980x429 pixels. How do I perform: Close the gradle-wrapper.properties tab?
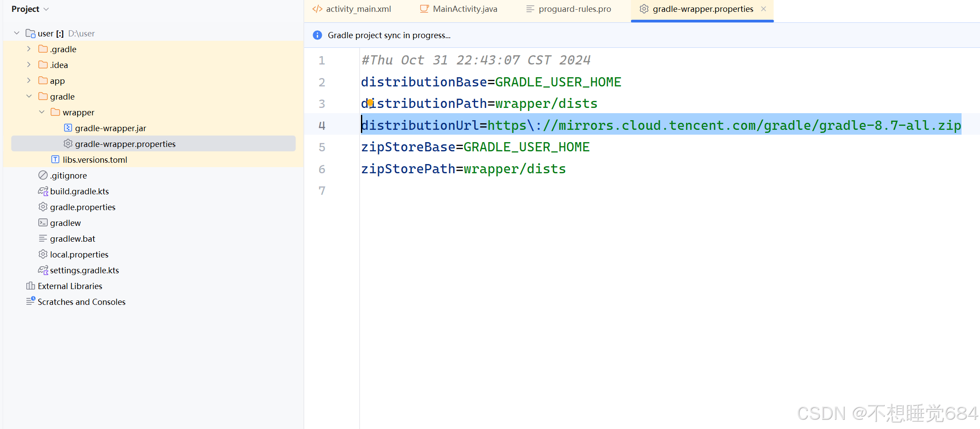(764, 9)
